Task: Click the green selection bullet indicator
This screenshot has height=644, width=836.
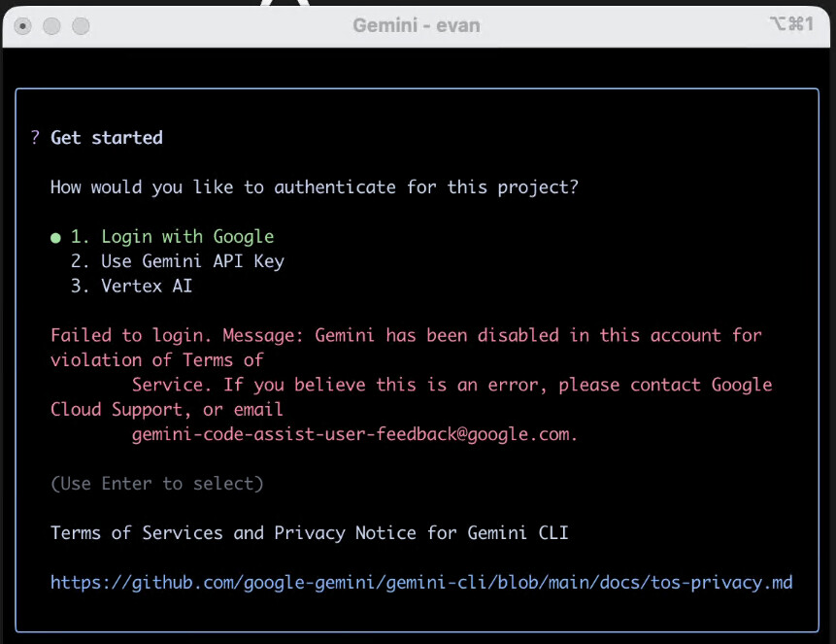Action: (x=55, y=237)
